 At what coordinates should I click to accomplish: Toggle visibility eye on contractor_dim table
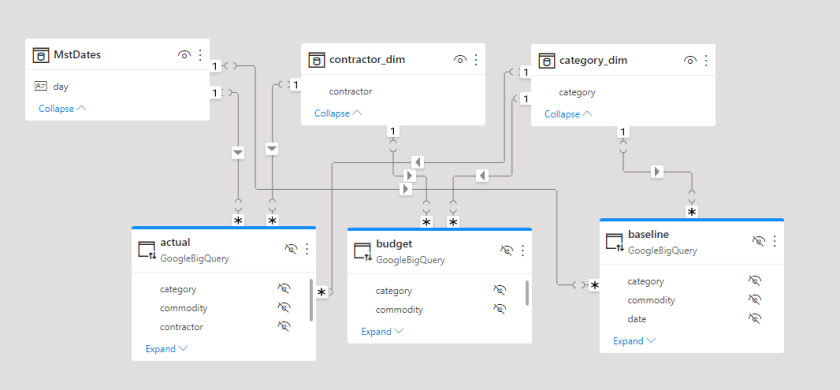pos(460,60)
